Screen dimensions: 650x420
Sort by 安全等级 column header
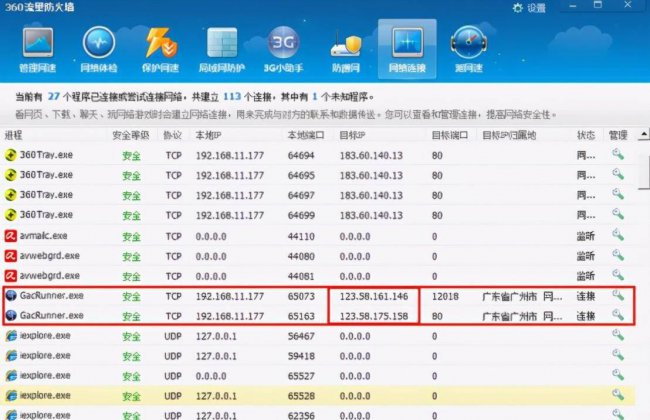131,135
